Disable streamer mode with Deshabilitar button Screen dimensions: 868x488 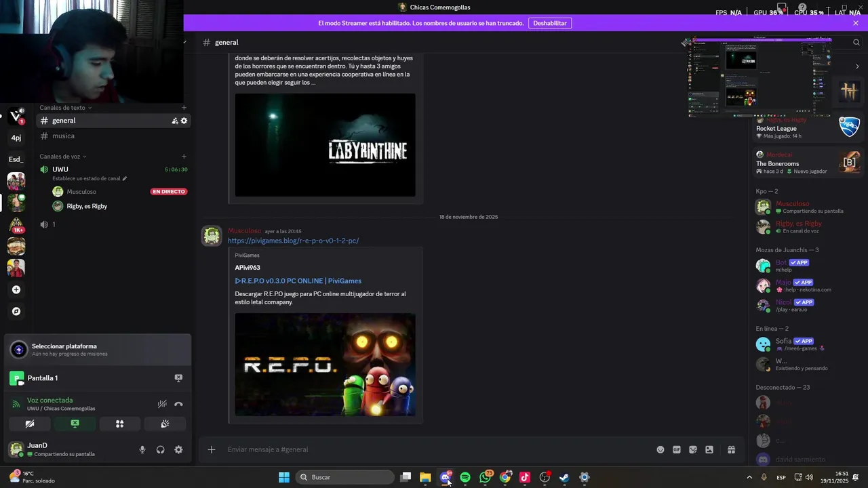(549, 23)
